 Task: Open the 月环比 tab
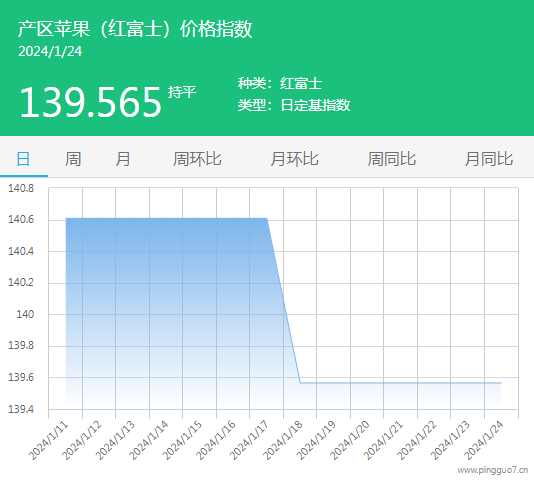(295, 159)
